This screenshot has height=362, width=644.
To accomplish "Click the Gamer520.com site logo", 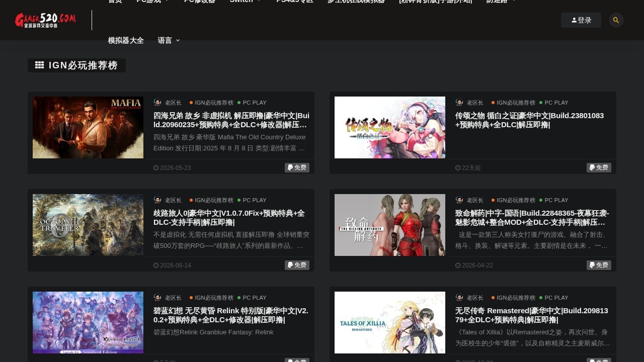I will [45, 20].
